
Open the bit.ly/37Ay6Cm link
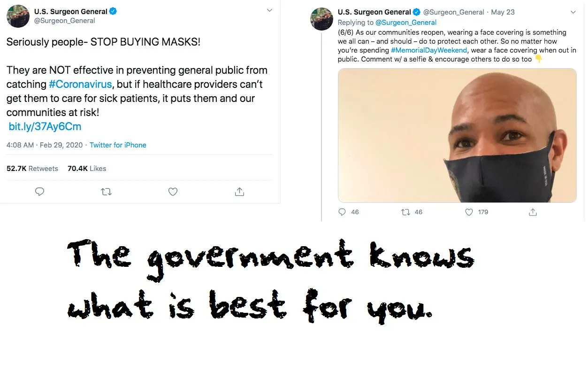45,126
